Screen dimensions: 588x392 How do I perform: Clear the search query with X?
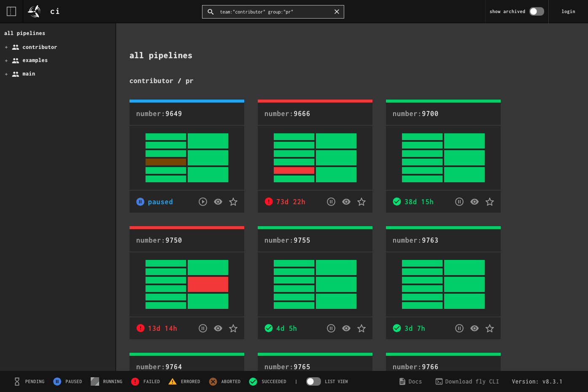tap(337, 12)
